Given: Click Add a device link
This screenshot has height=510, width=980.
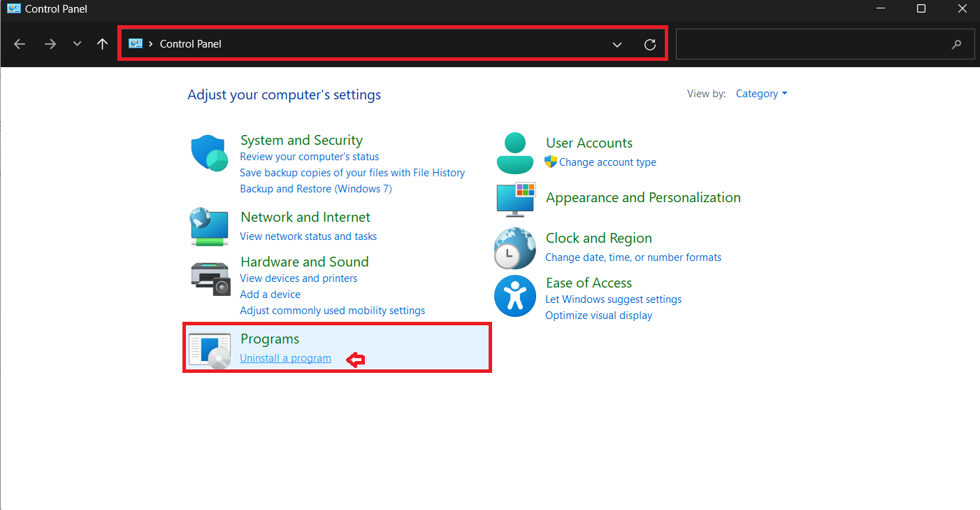Looking at the screenshot, I should click(271, 295).
